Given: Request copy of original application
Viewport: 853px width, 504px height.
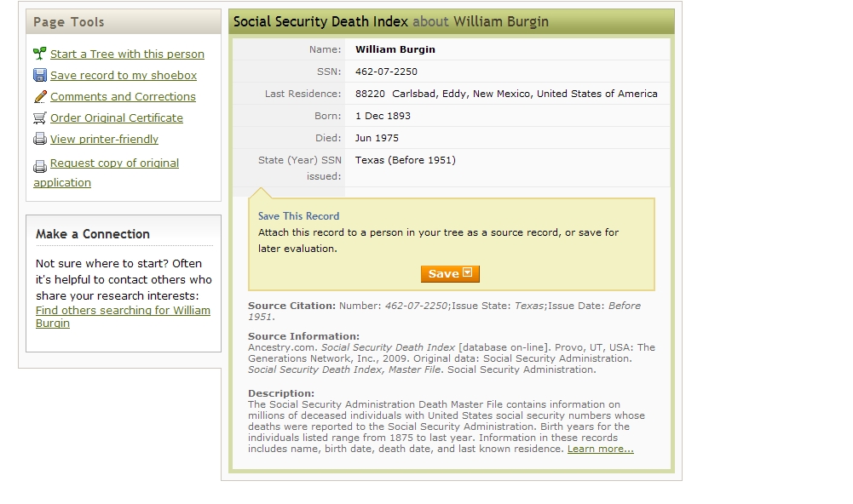Looking at the screenshot, I should click(x=114, y=163).
